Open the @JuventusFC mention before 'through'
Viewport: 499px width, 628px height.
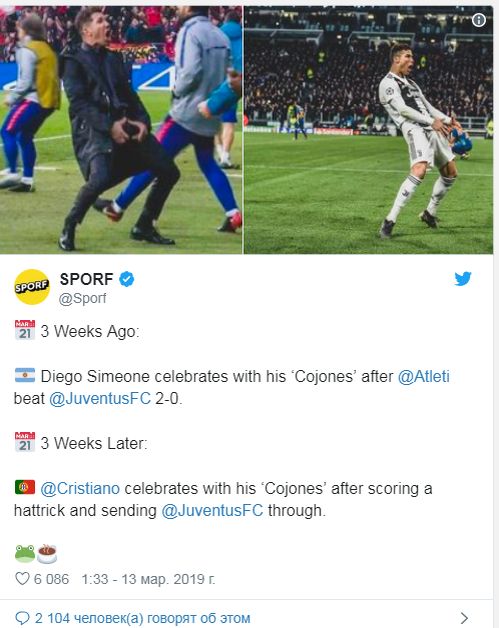coord(212,511)
